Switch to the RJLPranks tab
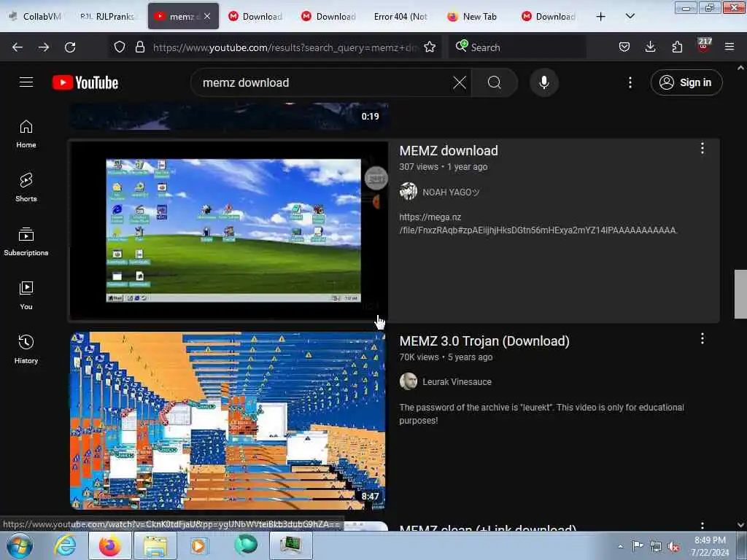This screenshot has width=747, height=560. click(108, 16)
